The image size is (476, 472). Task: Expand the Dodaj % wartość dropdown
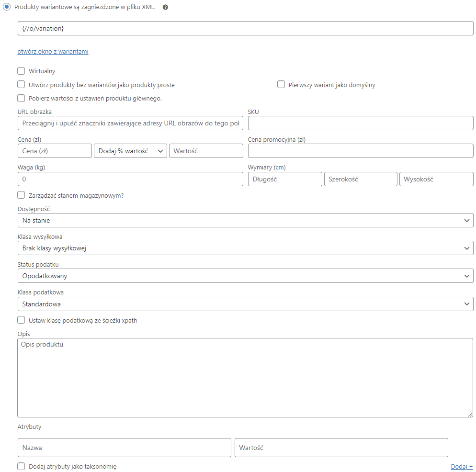[131, 151]
